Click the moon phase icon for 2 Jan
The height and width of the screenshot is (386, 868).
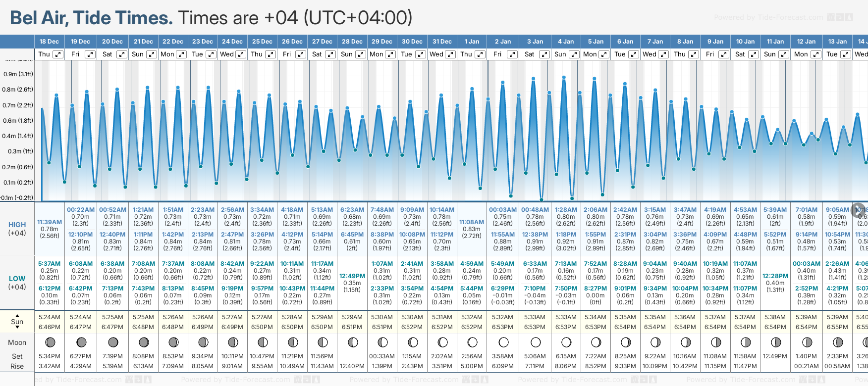[503, 342]
